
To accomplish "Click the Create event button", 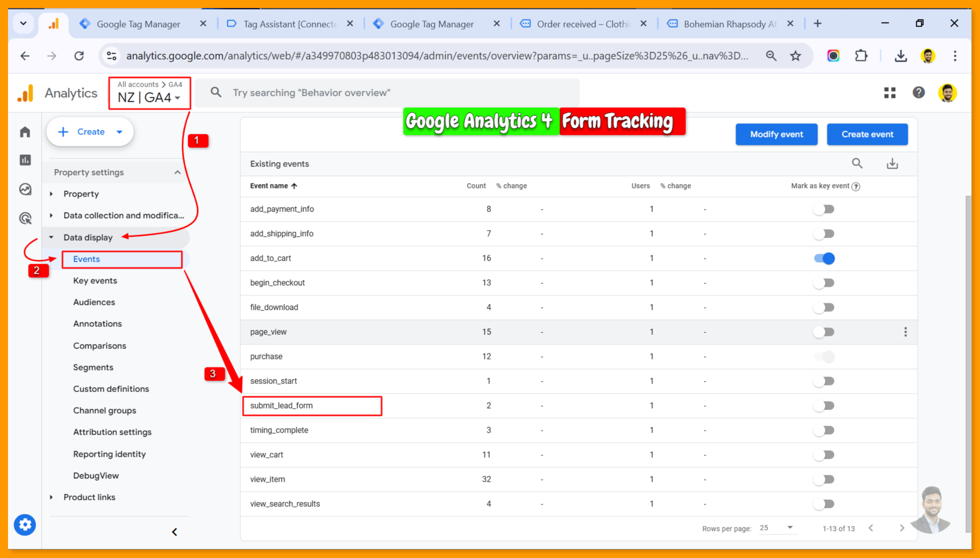I will tap(867, 134).
